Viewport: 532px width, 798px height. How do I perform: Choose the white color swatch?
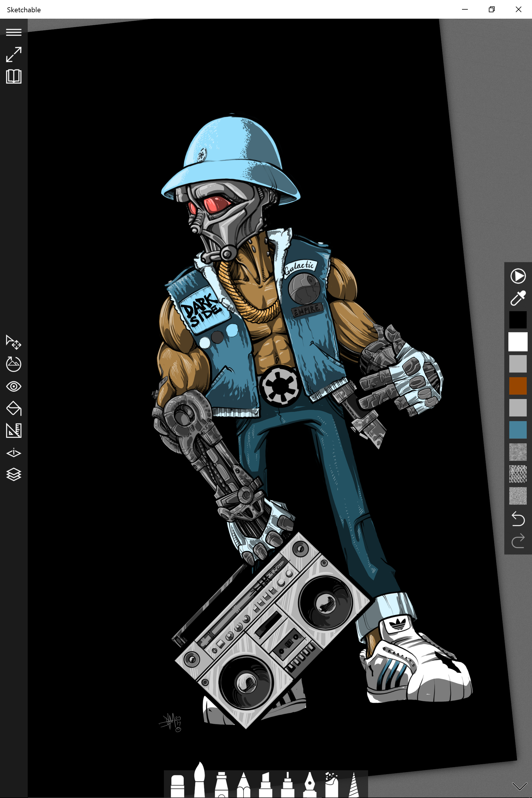[x=518, y=342]
